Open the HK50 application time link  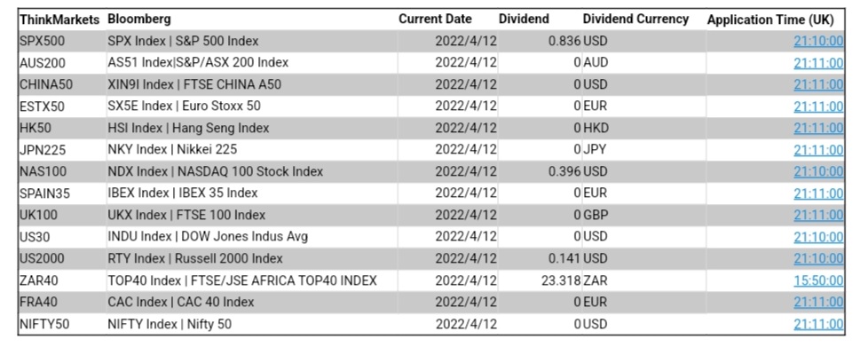coord(818,129)
